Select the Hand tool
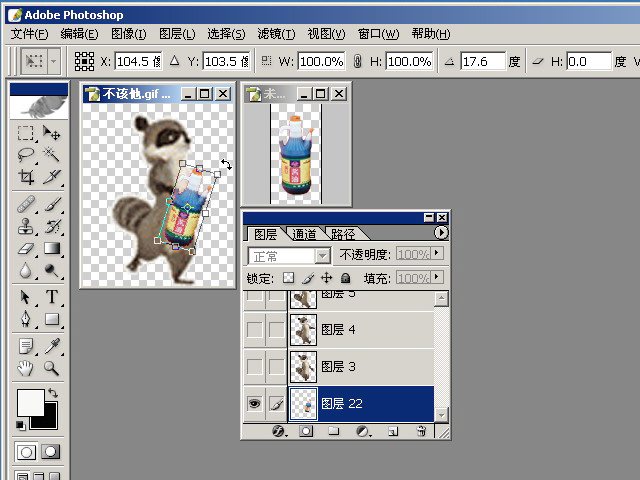Viewport: 640px width, 480px height. click(25, 368)
